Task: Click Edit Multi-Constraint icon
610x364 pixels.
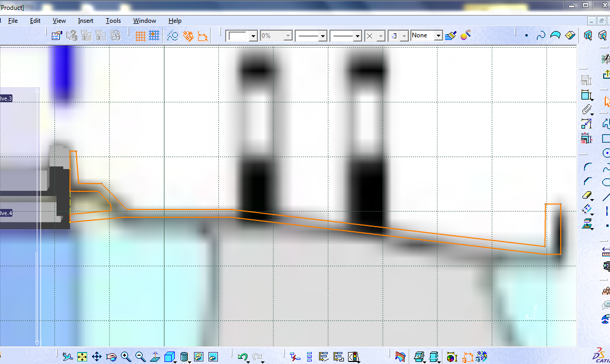Action: click(586, 138)
